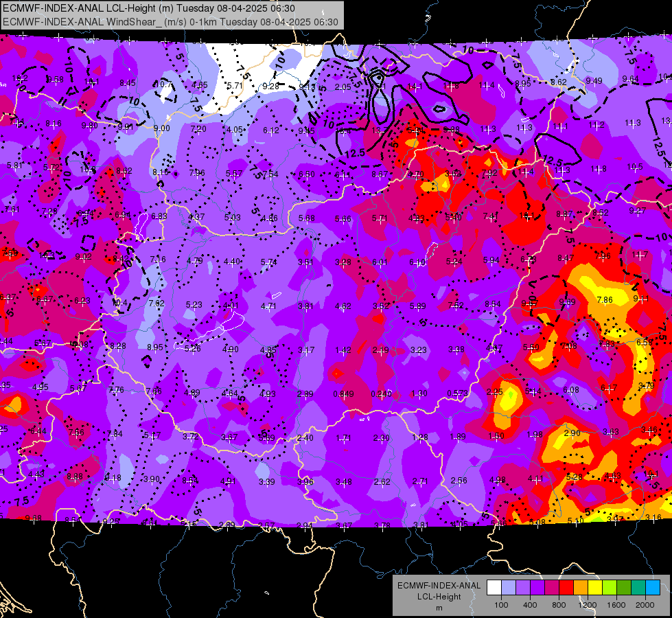Click the dark green legend swatch after 1600

623,588
